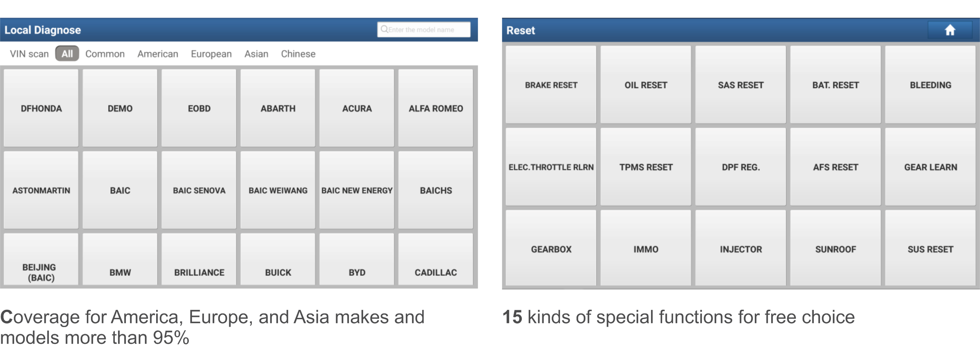Image resolution: width=980 pixels, height=359 pixels.
Task: Choose the BMW brand tile
Action: [x=120, y=260]
